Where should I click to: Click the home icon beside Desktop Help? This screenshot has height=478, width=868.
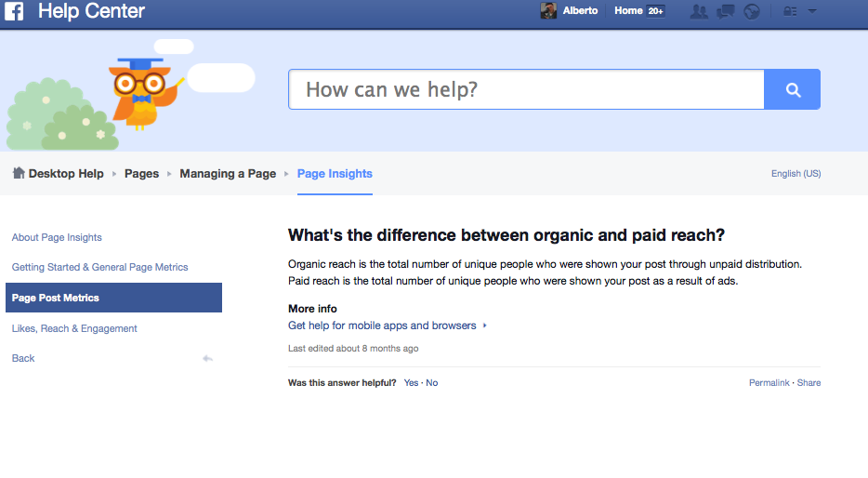coord(19,173)
